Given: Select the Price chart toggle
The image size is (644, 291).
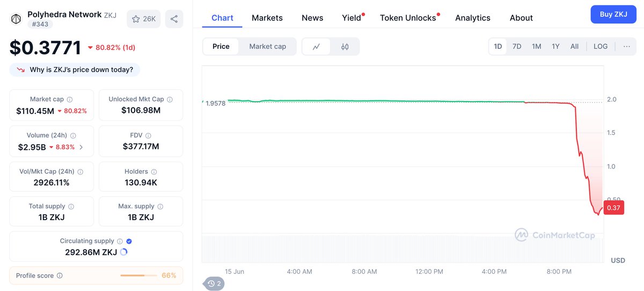Looking at the screenshot, I should (221, 47).
